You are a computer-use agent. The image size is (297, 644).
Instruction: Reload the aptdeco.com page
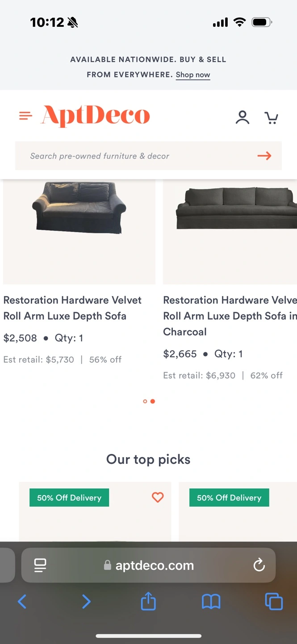[259, 565]
